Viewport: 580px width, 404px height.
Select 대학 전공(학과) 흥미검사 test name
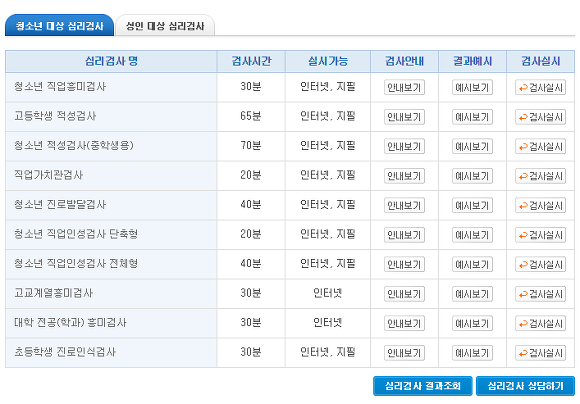[x=70, y=322]
